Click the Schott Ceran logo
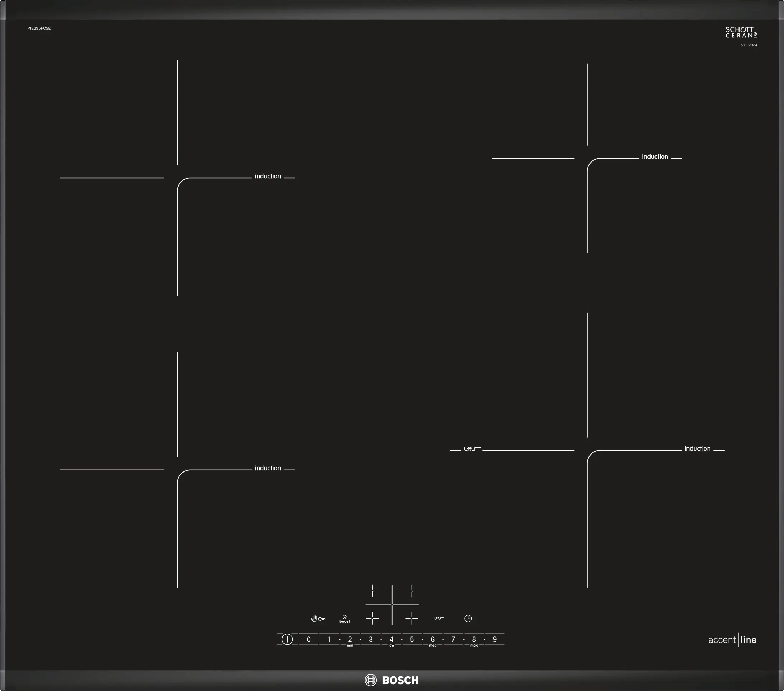 coord(741,33)
